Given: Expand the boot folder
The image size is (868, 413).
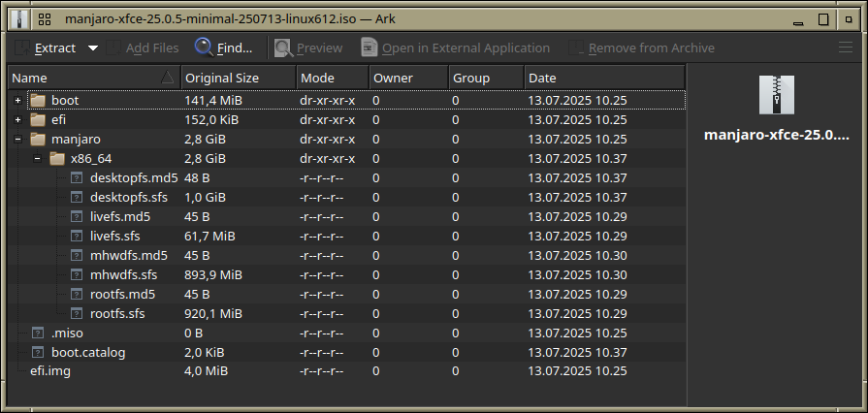Looking at the screenshot, I should point(17,101).
